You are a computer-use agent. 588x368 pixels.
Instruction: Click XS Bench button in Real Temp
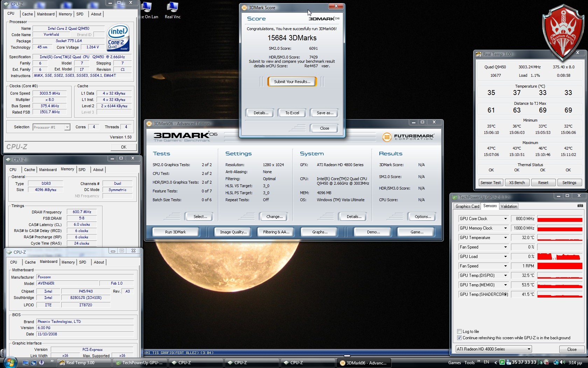pyautogui.click(x=517, y=183)
